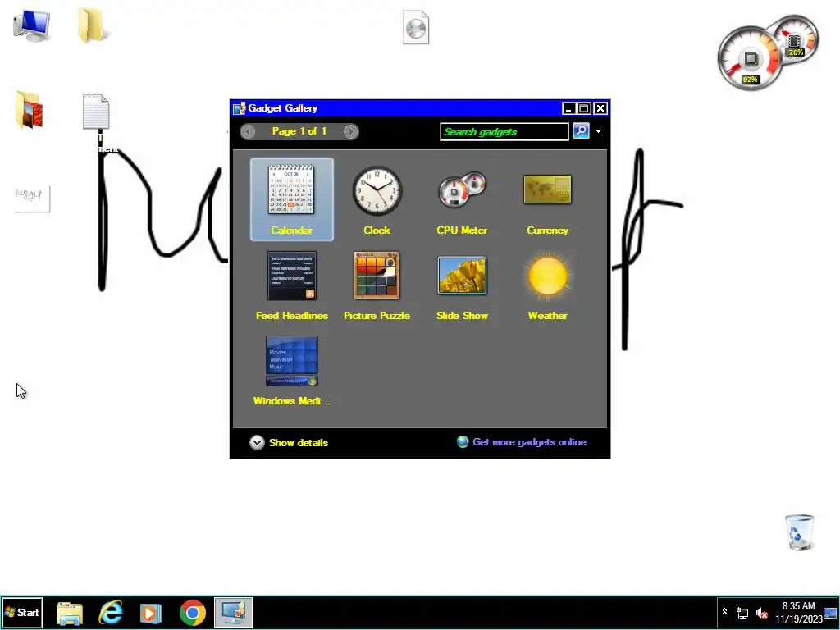Select the Weather gadget icon
Viewport: 840px width, 630px height.
547,276
